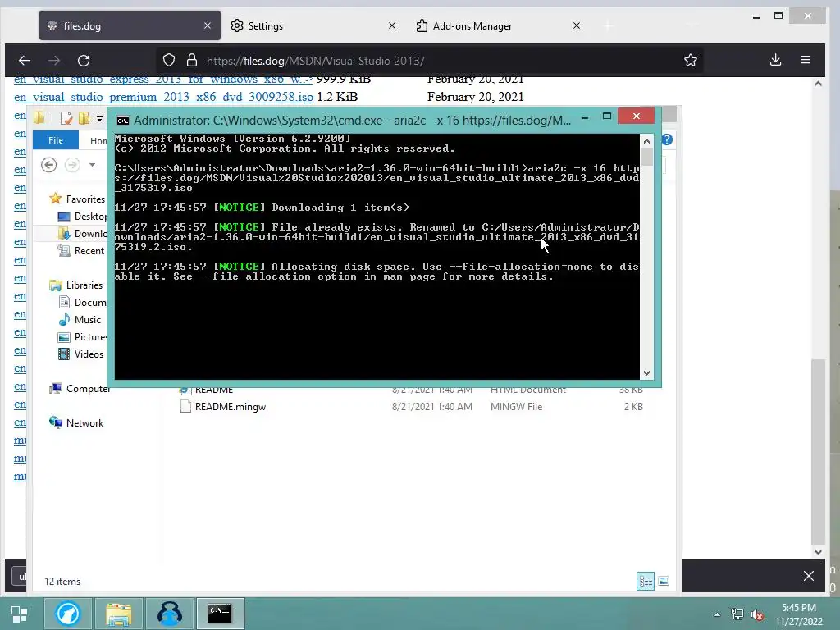The height and width of the screenshot is (630, 840).
Task: Select the files.dog tab
Action: 130,25
